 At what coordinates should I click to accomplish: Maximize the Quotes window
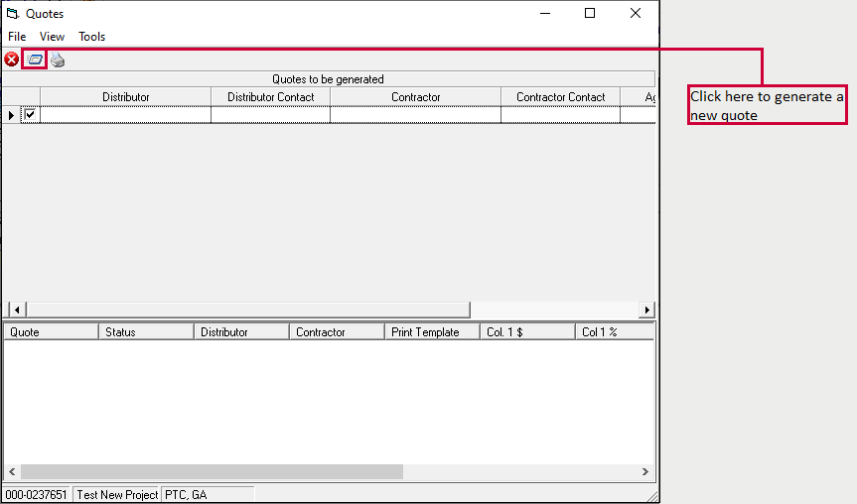coord(590,14)
